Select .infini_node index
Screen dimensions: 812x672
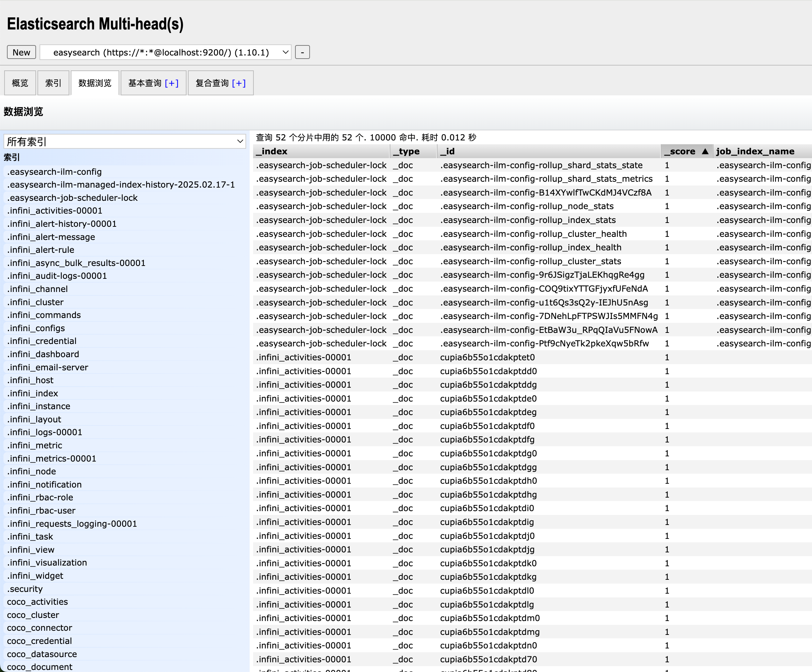[x=124, y=471]
